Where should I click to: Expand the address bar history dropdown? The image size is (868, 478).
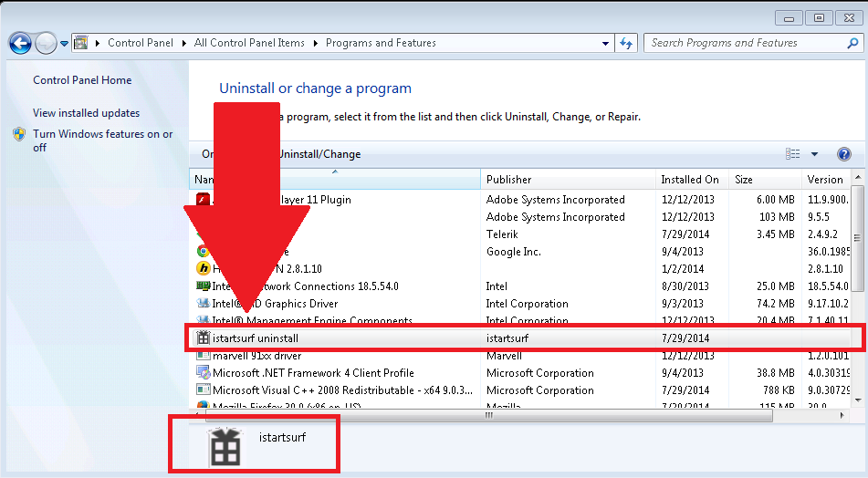point(605,43)
